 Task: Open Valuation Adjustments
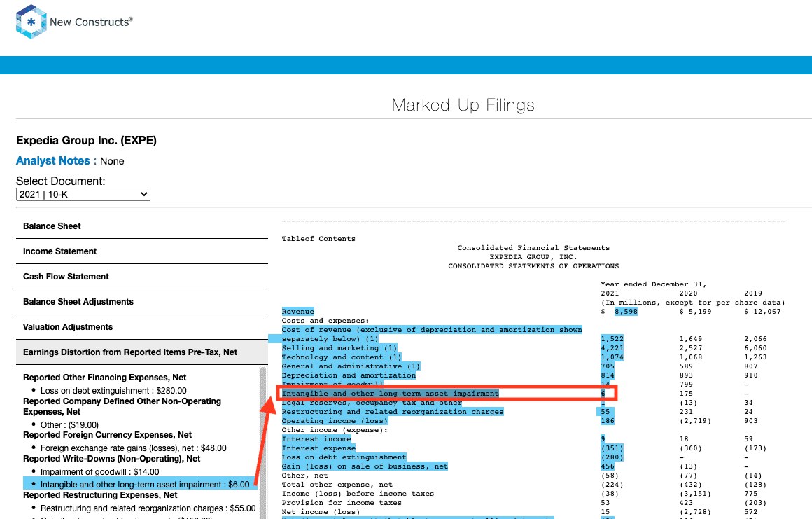142,327
